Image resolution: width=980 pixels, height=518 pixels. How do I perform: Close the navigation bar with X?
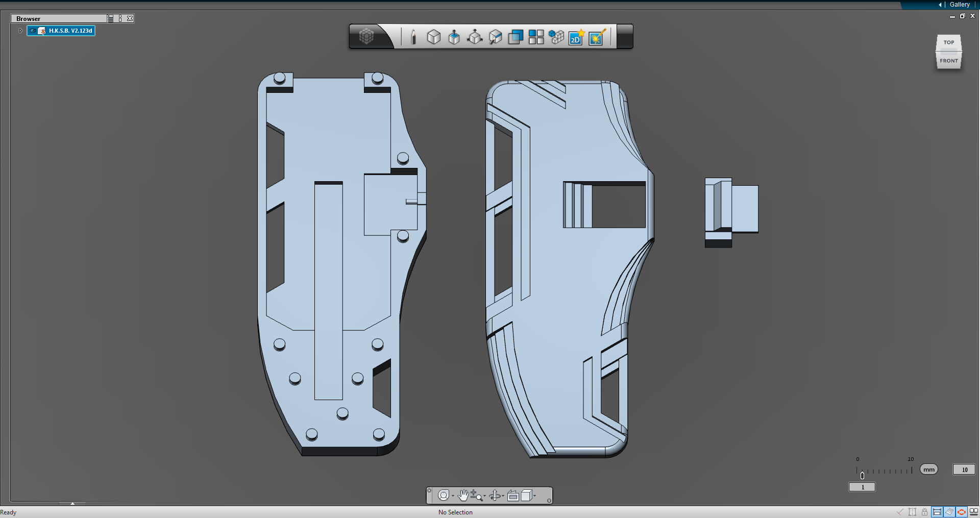(429, 490)
